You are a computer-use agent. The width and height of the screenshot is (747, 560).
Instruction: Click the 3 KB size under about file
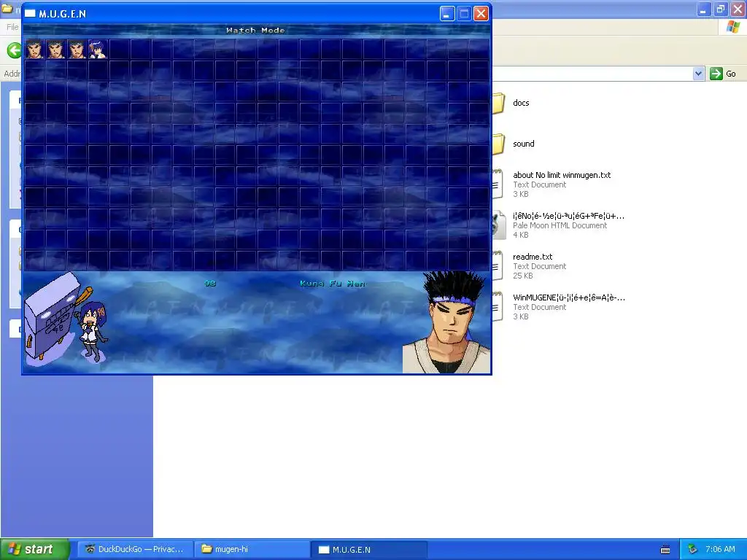pyautogui.click(x=521, y=194)
